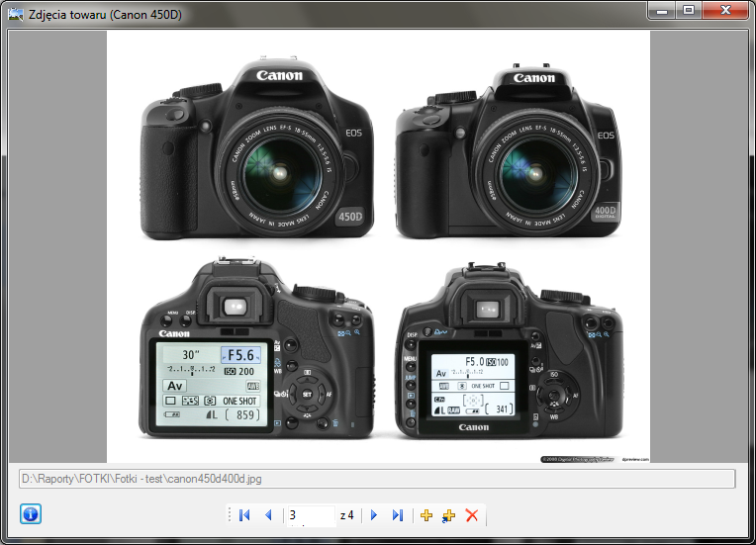Add a new photo with plus icon
Viewport: 756px width, 545px height.
[426, 515]
